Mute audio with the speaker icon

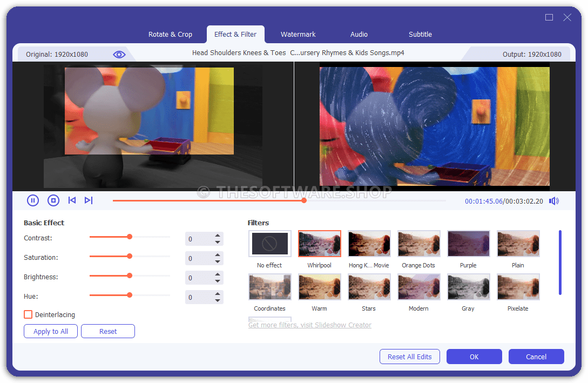(554, 201)
